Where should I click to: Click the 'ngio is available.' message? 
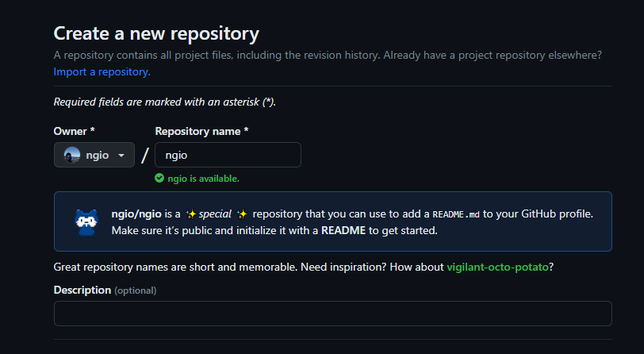click(203, 179)
